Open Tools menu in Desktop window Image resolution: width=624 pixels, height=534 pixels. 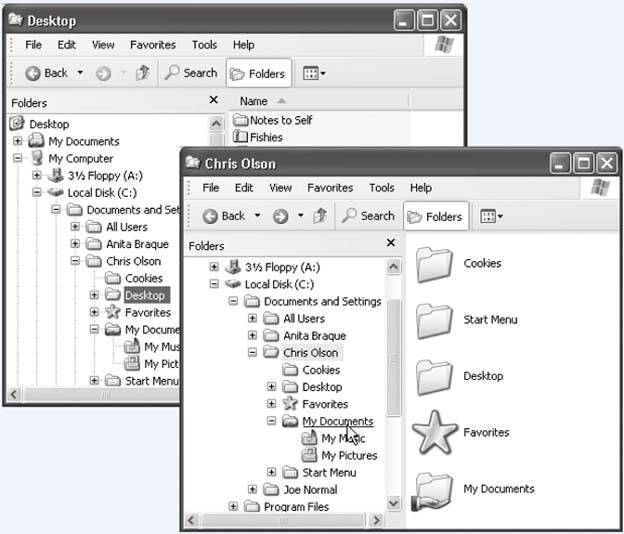(x=204, y=45)
